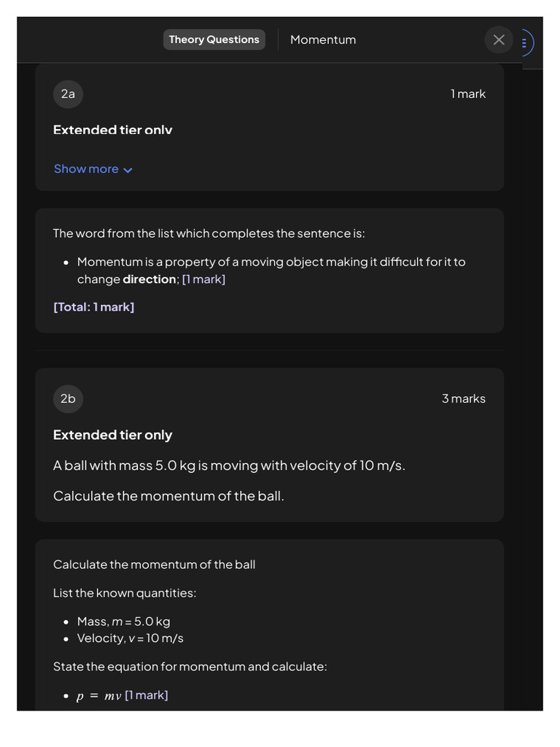This screenshot has height=747, width=560.
Task: Switch to the Theory Questions tab
Action: [x=214, y=39]
